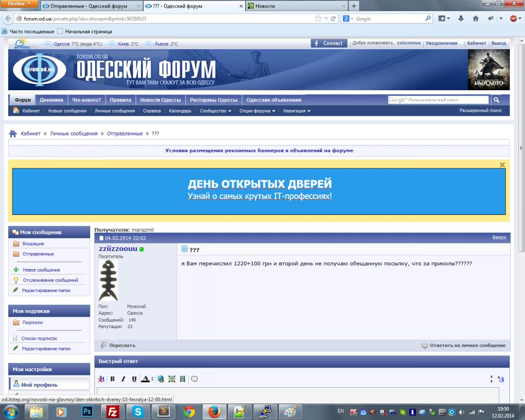525x420 pixels.
Task: Click the insert image icon in editor
Action: point(172,379)
